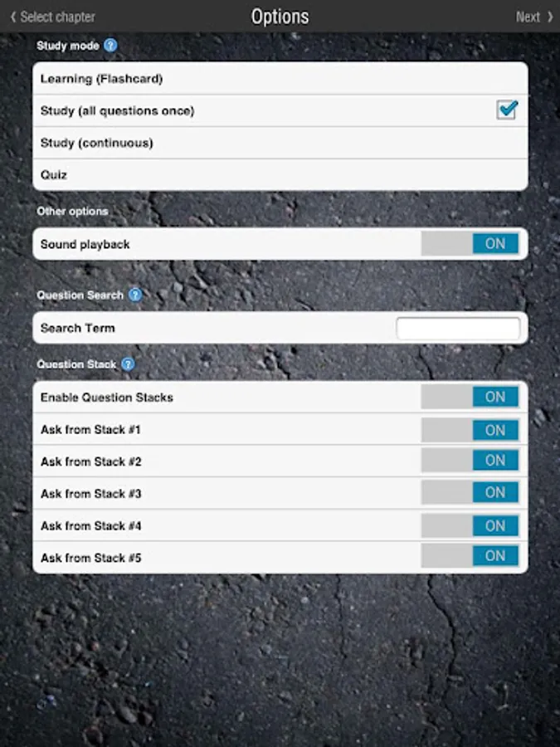The height and width of the screenshot is (747, 560).
Task: Select the Study (all questions once) row
Action: (249, 110)
